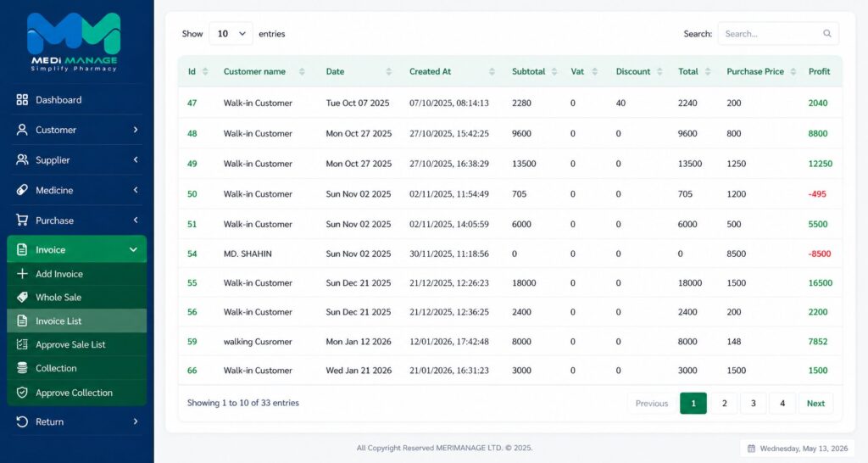Screen dimensions: 868x463
Task: Click the search magnifier icon
Action: point(827,33)
